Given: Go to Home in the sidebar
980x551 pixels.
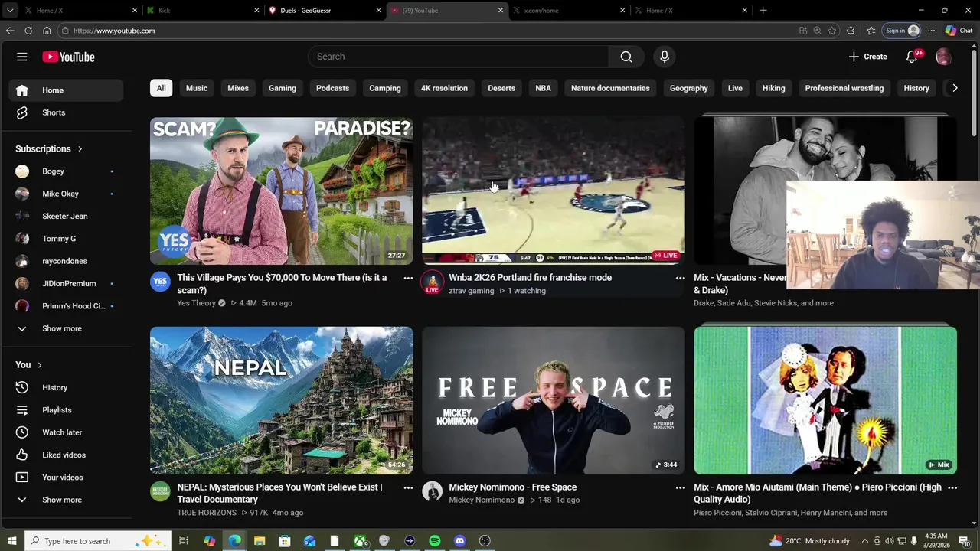Looking at the screenshot, I should pyautogui.click(x=66, y=90).
